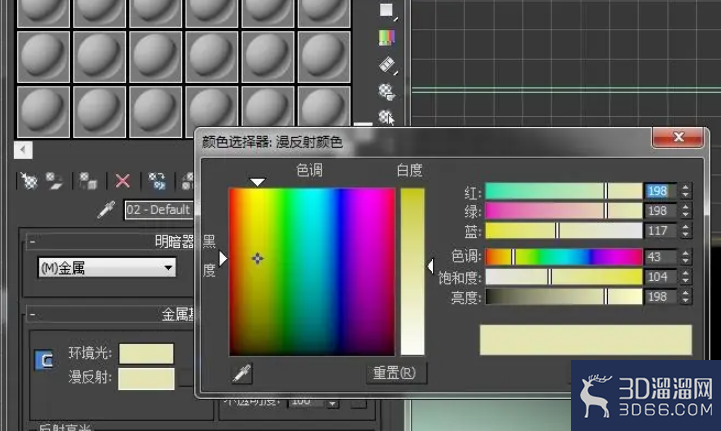Click the Sample Type icon in vertical toolbar

click(387, 11)
